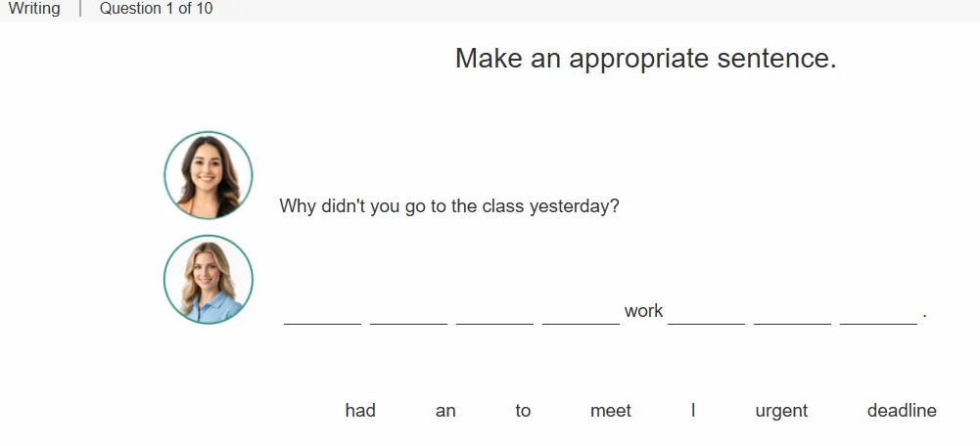The height and width of the screenshot is (446, 980).
Task: Open the Writing section label
Action: point(34,9)
